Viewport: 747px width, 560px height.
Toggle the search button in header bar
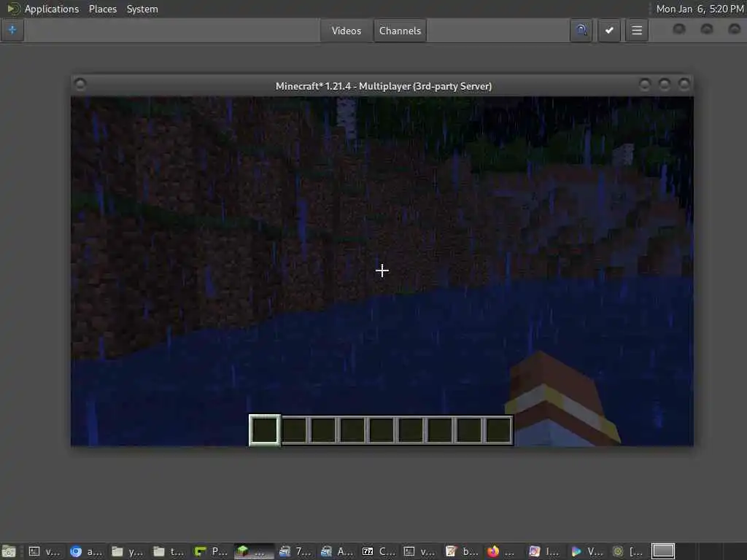pos(581,31)
